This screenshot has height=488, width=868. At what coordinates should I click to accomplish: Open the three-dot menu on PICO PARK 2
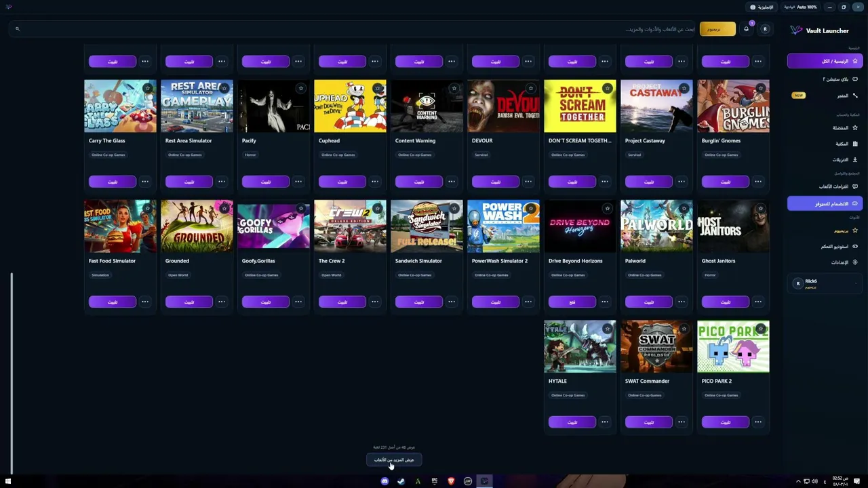pos(758,422)
